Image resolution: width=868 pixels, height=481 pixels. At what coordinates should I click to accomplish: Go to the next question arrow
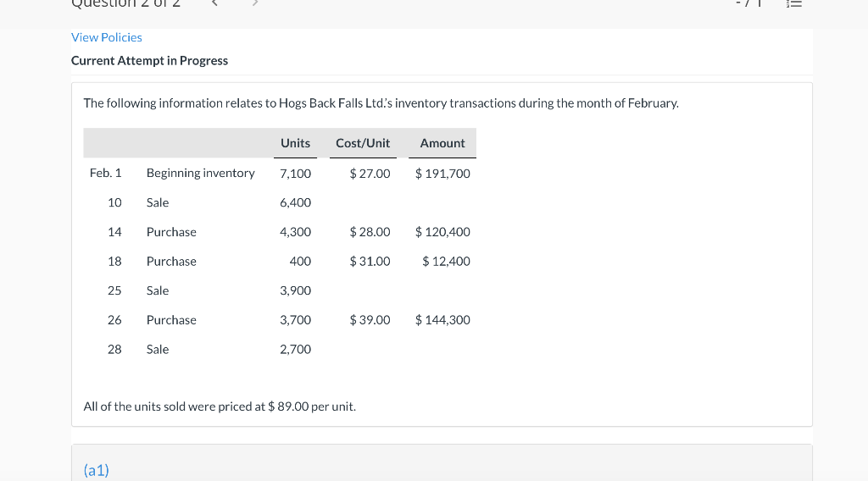254,3
